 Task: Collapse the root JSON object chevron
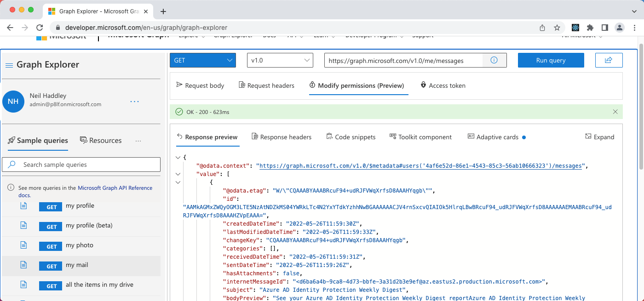(x=178, y=158)
